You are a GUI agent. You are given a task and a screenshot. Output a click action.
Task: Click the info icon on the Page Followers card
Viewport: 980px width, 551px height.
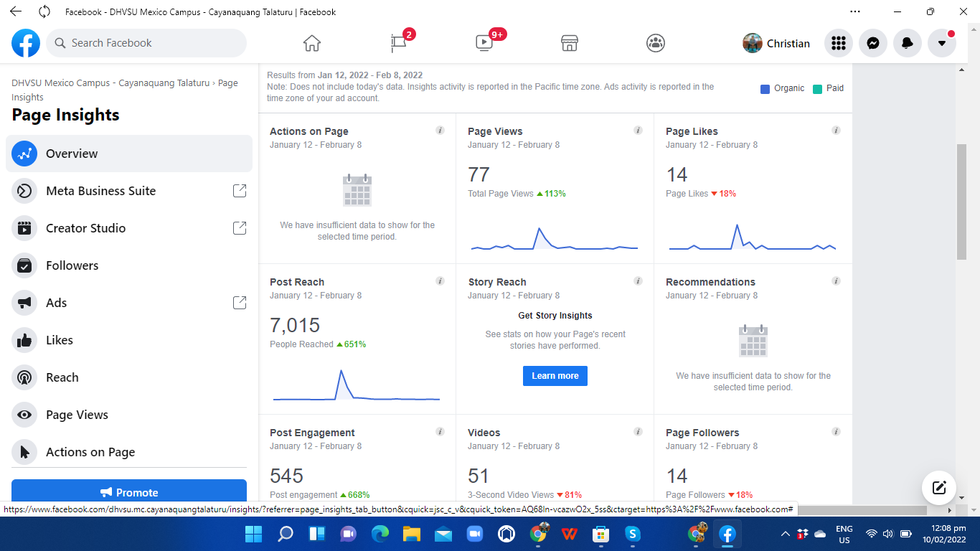[x=836, y=432]
